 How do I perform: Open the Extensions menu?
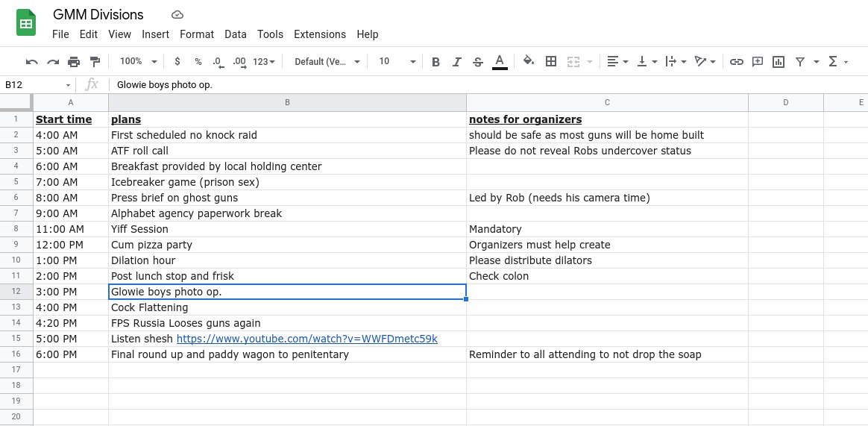(320, 34)
